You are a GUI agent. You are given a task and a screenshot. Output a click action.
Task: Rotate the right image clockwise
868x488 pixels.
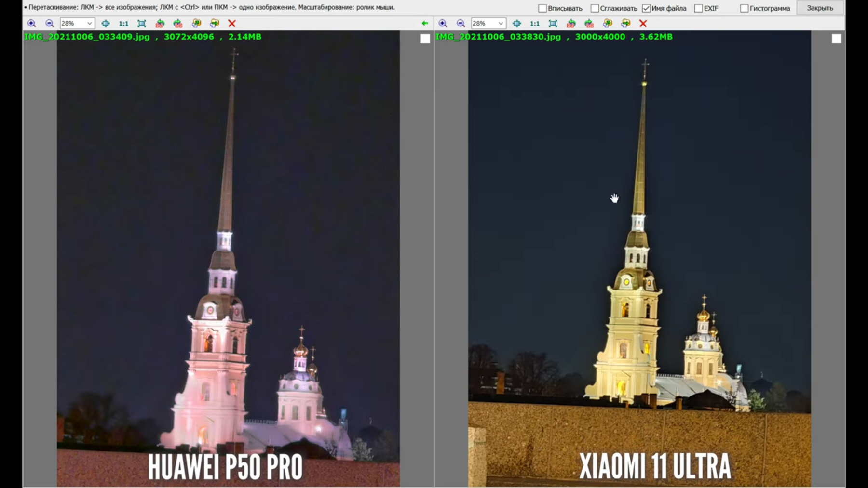(x=589, y=23)
